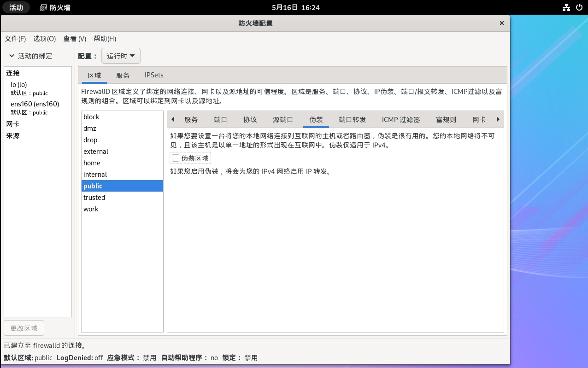Select the block zone
The image size is (588, 368).
[123, 117]
